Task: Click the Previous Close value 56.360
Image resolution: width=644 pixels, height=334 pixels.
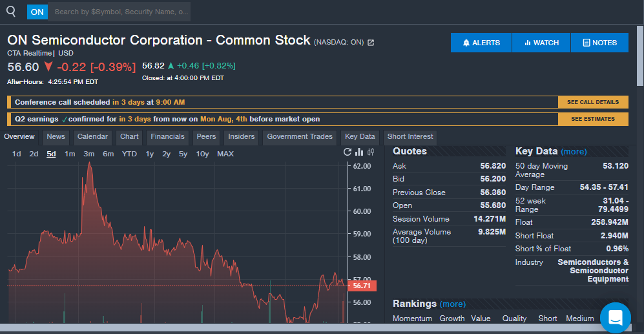Action: pos(493,193)
